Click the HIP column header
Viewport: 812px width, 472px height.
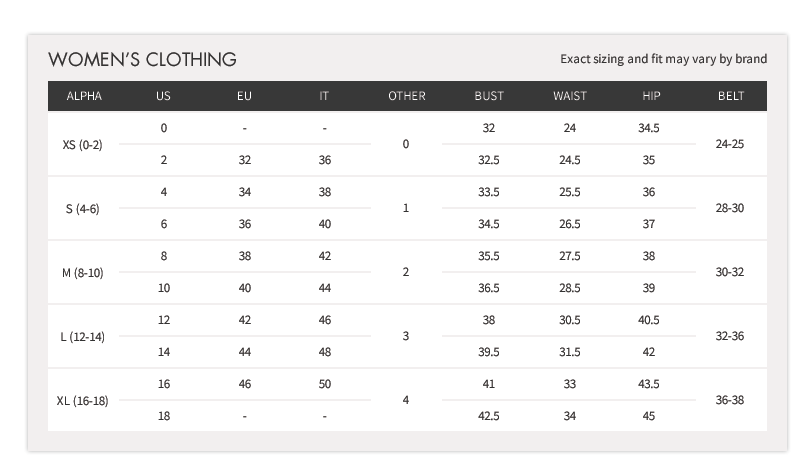pyautogui.click(x=651, y=96)
